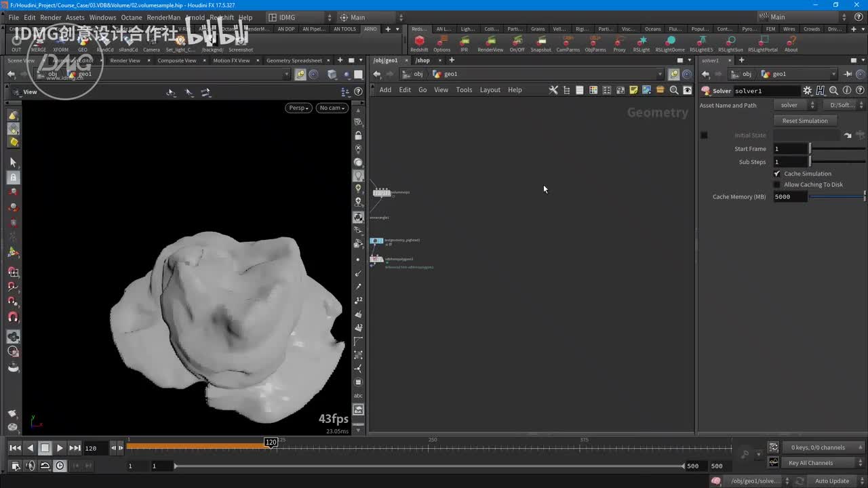This screenshot has height=488, width=868.
Task: Expand the No cam camera dropdown
Action: (x=332, y=108)
